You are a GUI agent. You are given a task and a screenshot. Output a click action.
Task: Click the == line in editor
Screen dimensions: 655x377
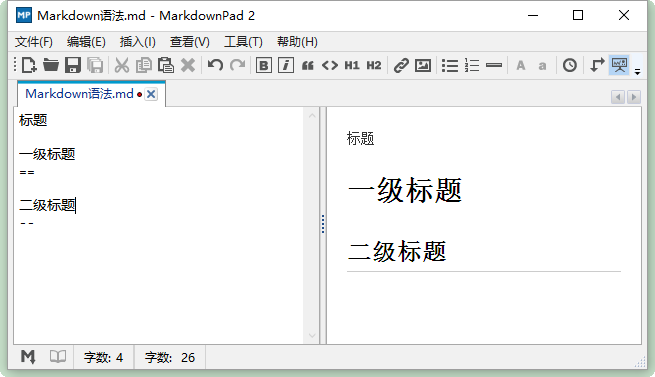point(27,172)
